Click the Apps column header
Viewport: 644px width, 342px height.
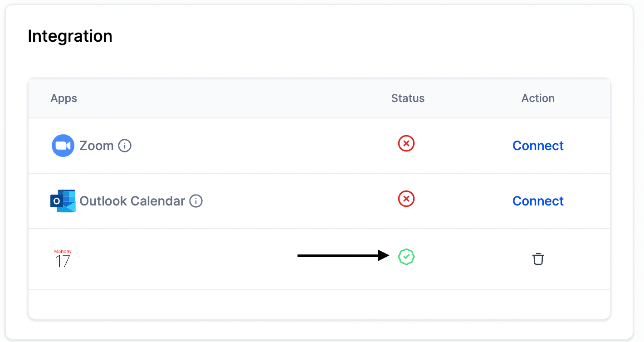64,98
